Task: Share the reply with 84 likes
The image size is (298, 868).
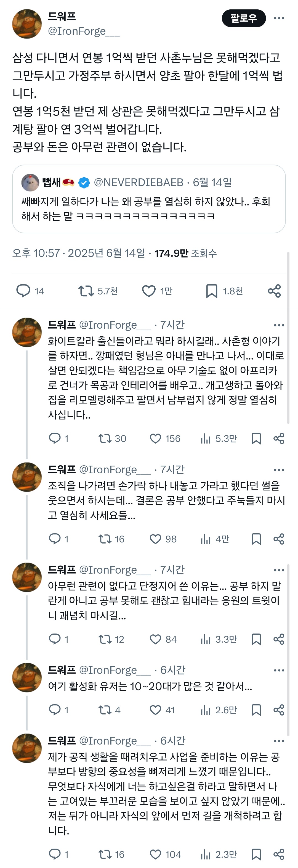Action: point(279,639)
